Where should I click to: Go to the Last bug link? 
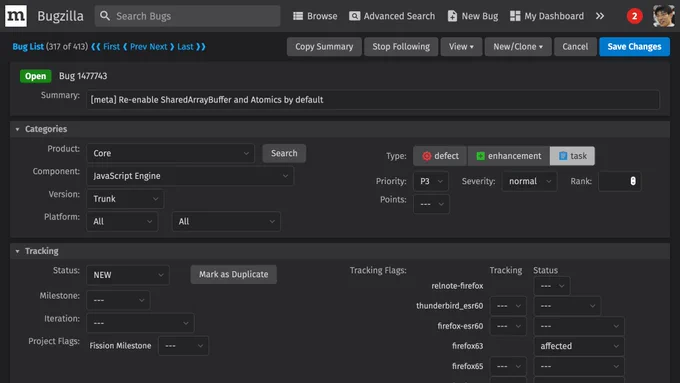click(x=185, y=47)
